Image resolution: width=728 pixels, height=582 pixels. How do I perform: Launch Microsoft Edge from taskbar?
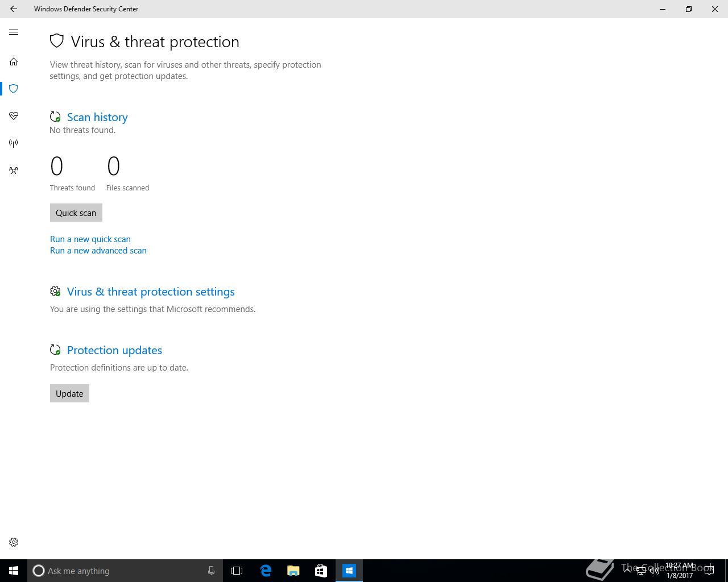[x=266, y=571]
